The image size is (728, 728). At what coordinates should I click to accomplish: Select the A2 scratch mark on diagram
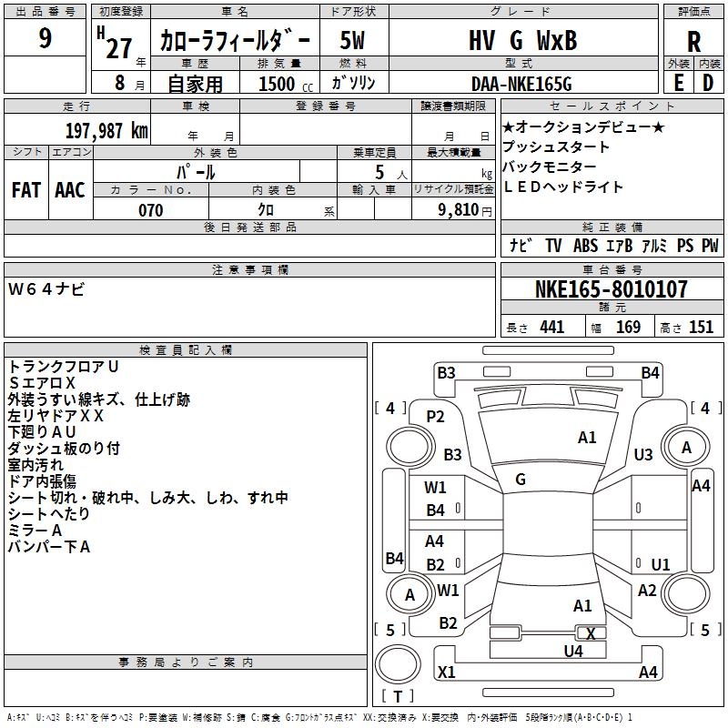tap(647, 591)
